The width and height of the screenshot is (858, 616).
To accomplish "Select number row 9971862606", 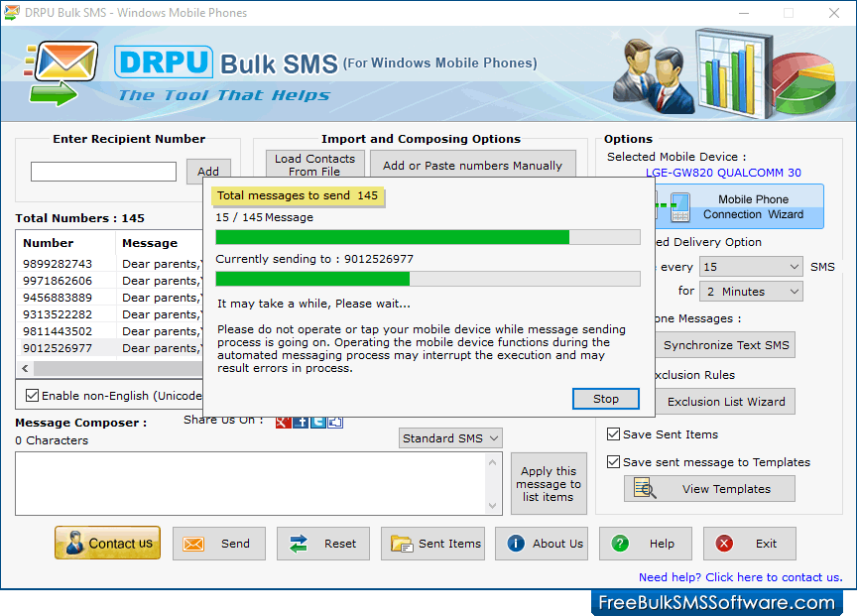I will point(110,281).
